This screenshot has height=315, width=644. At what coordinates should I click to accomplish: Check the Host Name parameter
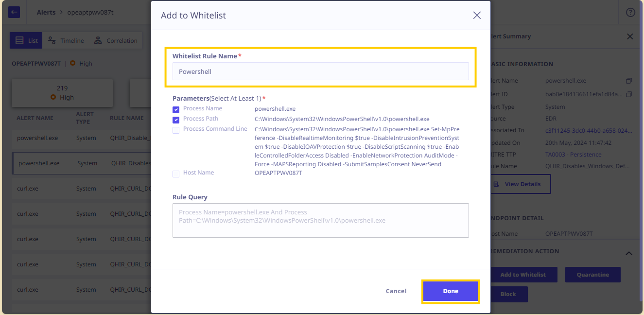(176, 174)
